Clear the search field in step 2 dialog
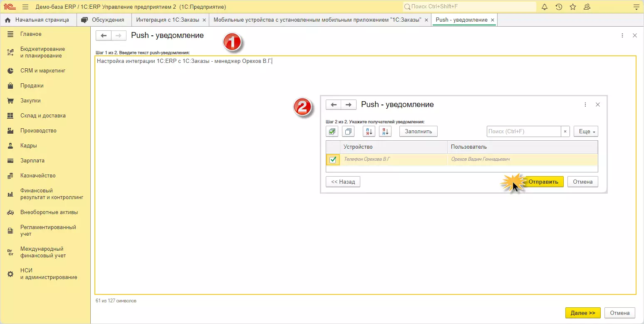This screenshot has width=644, height=324. (565, 132)
